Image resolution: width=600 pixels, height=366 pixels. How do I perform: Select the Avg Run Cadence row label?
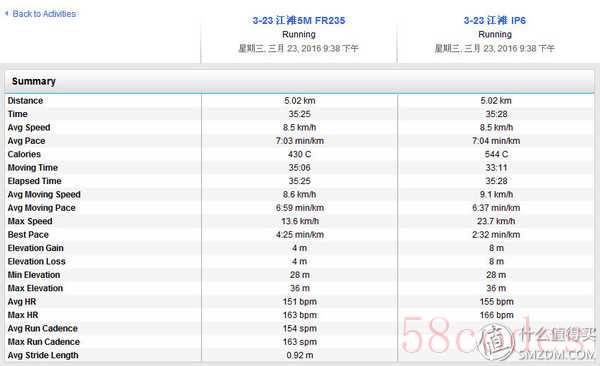[42, 328]
